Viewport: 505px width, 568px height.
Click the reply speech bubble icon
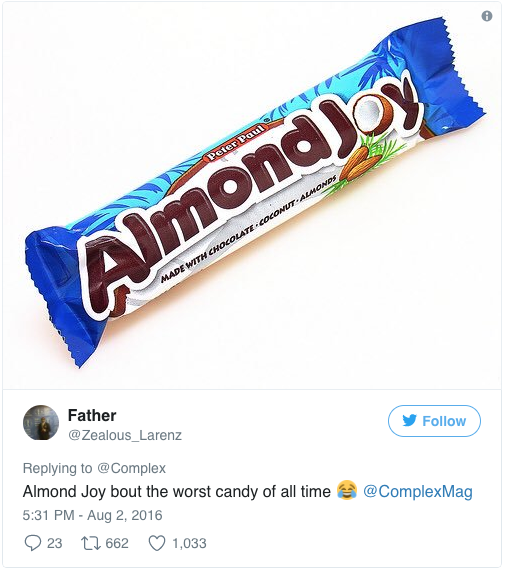coord(33,543)
